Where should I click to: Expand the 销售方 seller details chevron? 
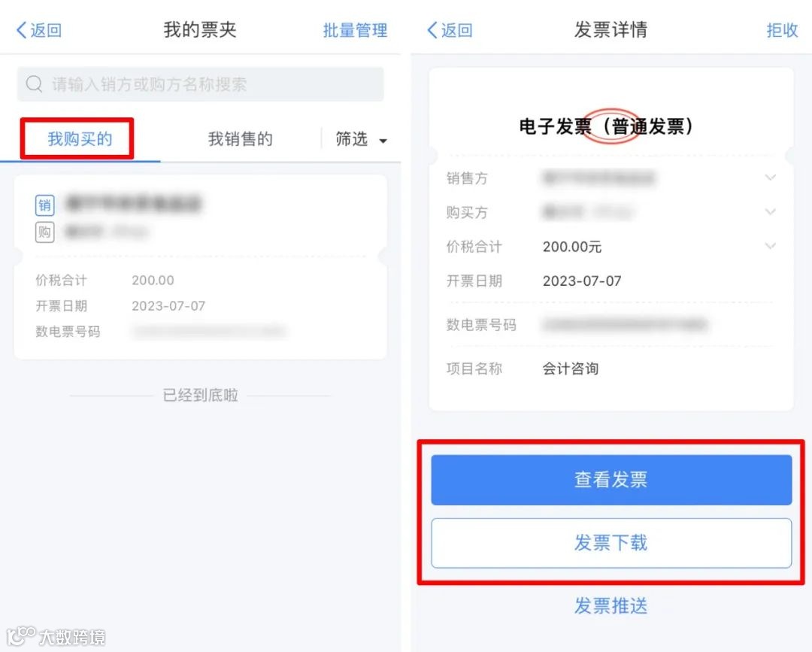(771, 177)
